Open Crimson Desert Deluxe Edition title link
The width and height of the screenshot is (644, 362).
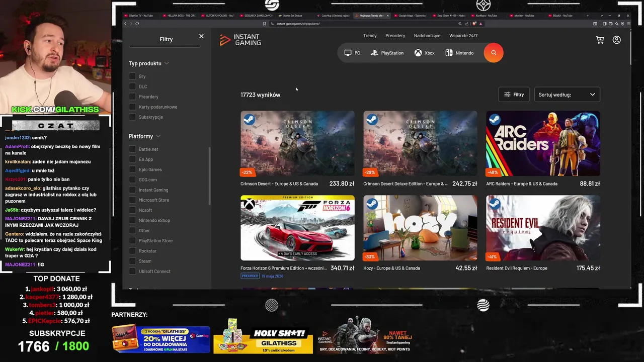coord(406,184)
